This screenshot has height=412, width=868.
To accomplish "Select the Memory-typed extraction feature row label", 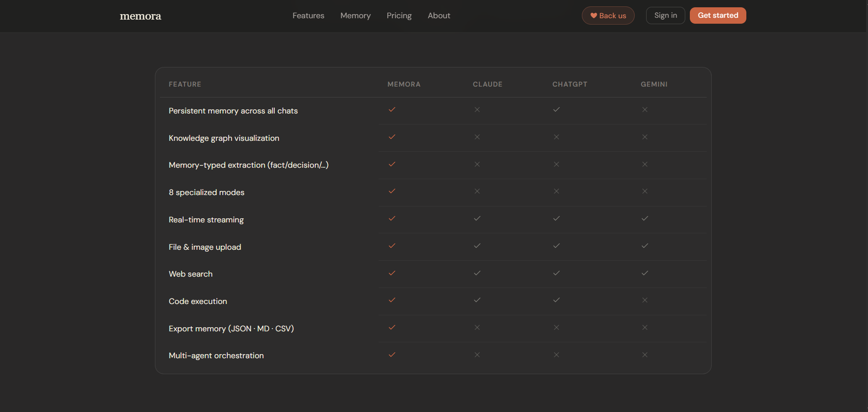I will 248,165.
